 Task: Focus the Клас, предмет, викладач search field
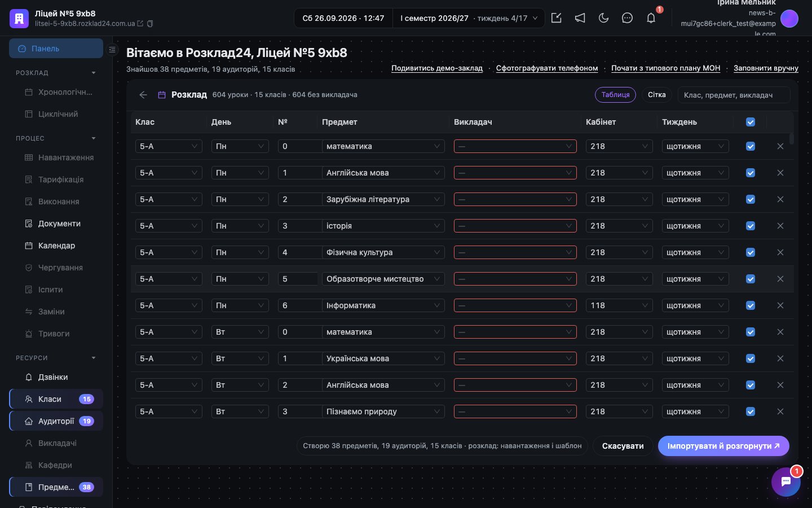(x=734, y=95)
